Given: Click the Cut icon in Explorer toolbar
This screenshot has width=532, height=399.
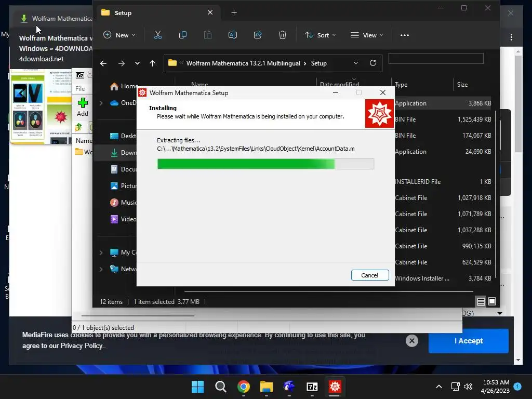Looking at the screenshot, I should 158,35.
